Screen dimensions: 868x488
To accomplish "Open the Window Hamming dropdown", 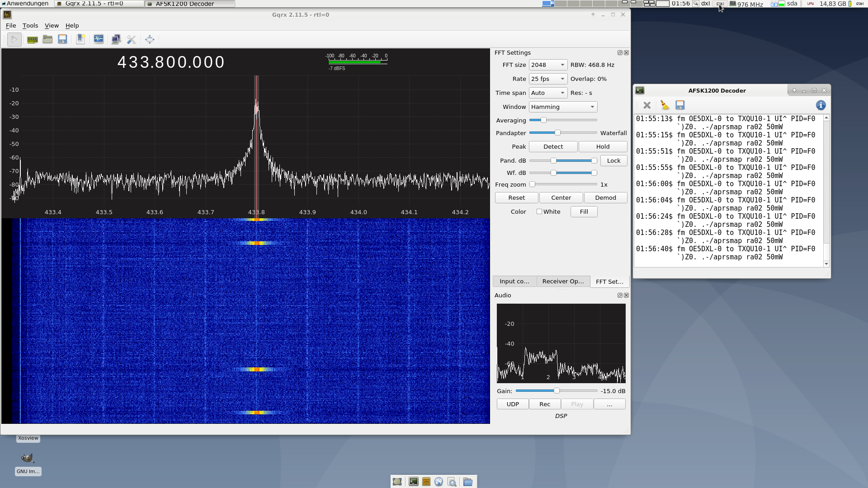I will (x=563, y=107).
